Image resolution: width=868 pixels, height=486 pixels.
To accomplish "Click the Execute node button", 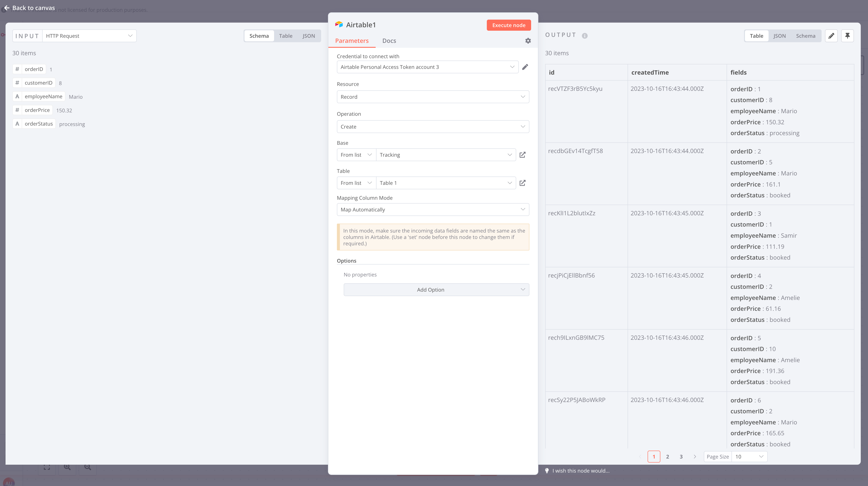I will tap(509, 25).
